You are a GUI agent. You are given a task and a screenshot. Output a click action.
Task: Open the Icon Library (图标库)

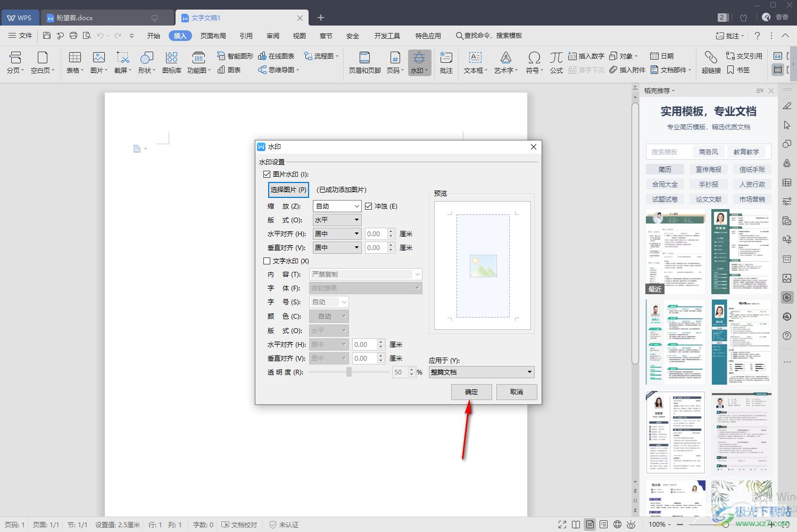pyautogui.click(x=171, y=62)
